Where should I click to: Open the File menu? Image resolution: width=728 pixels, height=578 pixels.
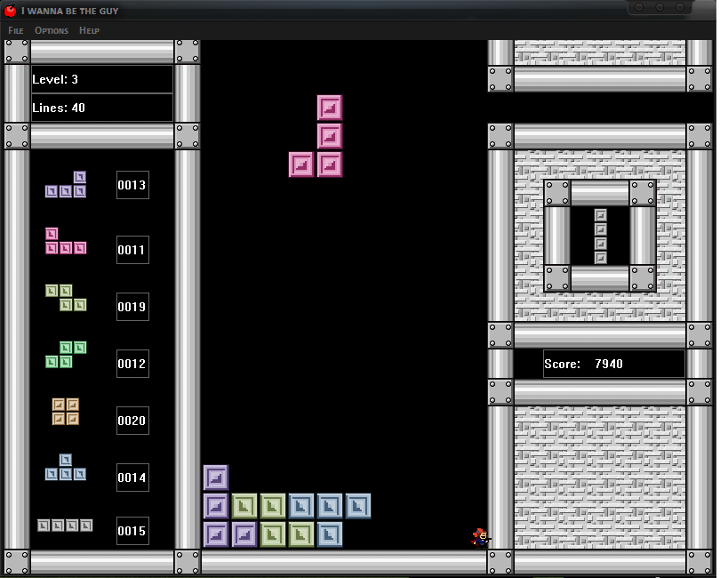tap(16, 30)
